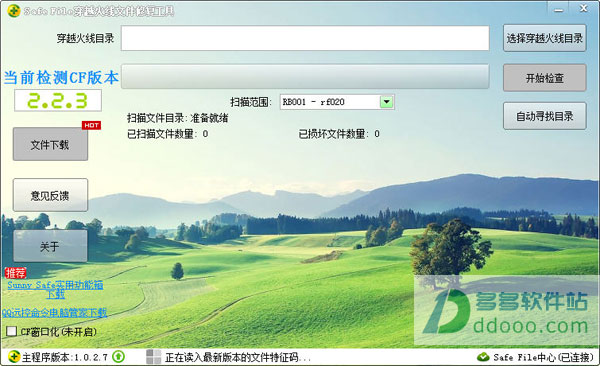Click the 正在读入最新版本的文件特征码 status message
600x366 pixels.
click(x=237, y=357)
